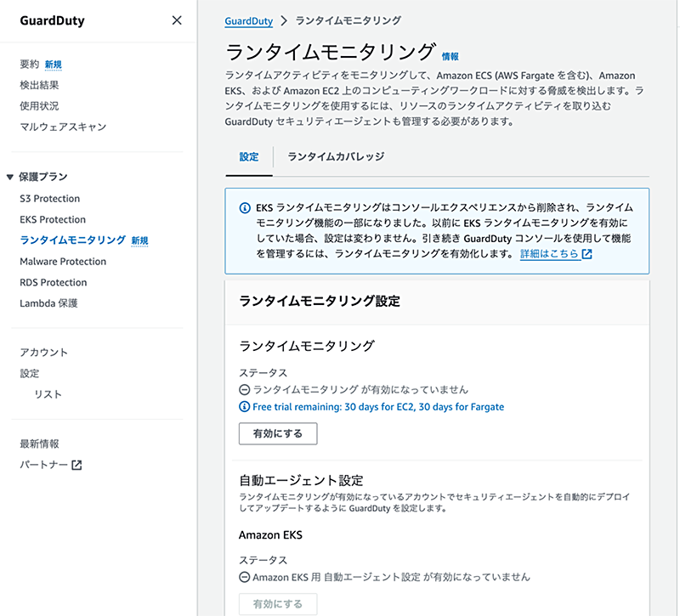Click Free trial remaining text
680x616 pixels.
(x=378, y=407)
